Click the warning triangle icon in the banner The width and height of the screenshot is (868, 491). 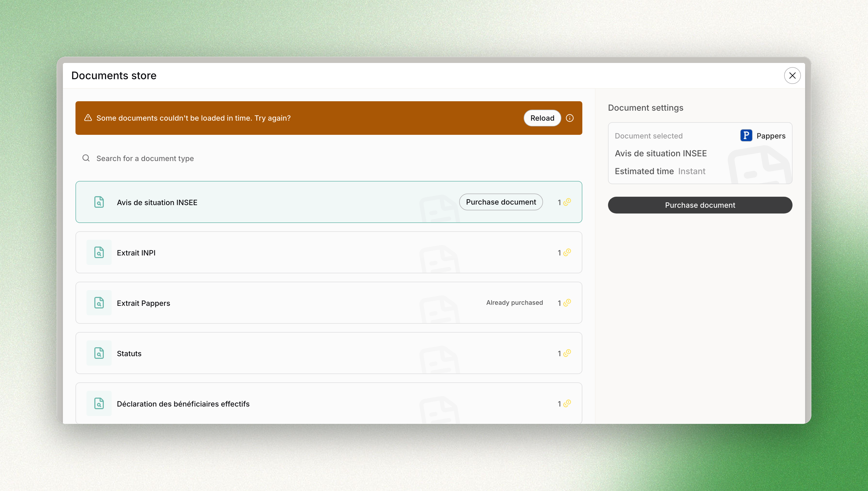pyautogui.click(x=88, y=118)
